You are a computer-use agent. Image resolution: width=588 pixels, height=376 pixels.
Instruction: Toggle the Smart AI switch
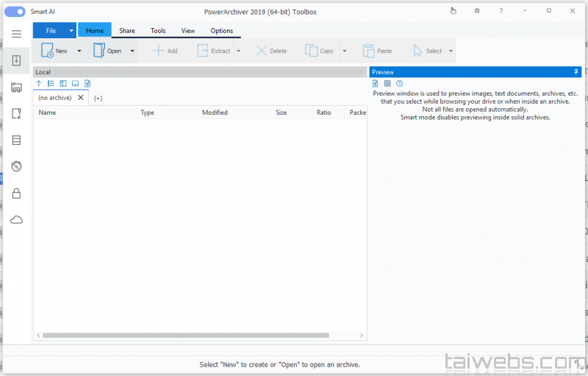pos(15,12)
